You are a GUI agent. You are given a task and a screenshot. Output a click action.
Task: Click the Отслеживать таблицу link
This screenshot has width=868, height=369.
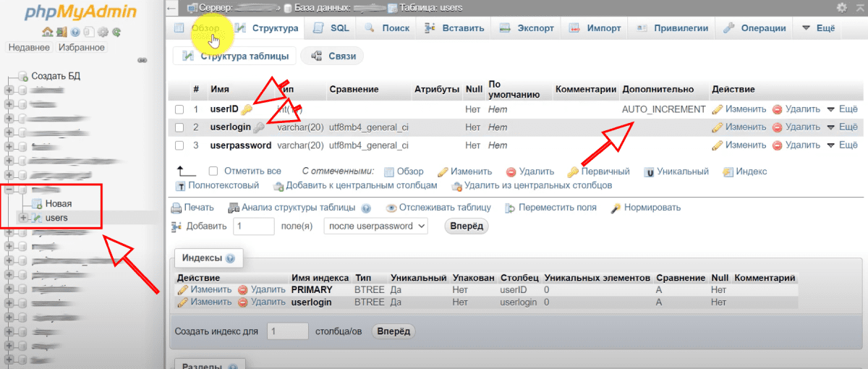[x=439, y=208]
